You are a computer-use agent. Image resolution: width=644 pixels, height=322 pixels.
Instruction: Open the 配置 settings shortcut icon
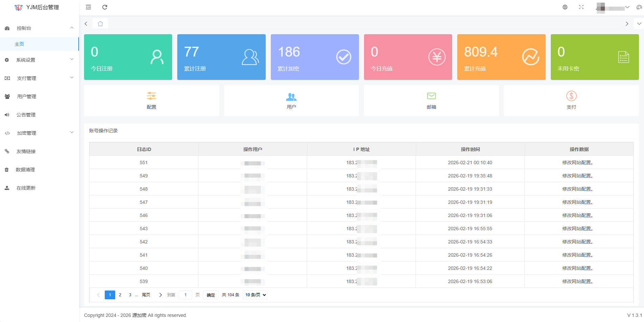pos(152,96)
